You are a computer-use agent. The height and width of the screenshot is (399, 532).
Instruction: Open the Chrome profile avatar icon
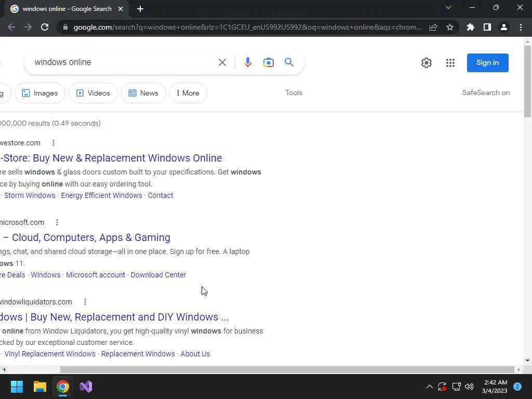click(x=504, y=27)
